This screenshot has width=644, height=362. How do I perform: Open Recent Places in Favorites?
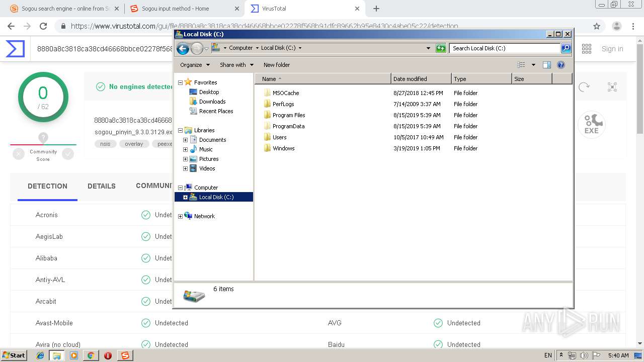click(x=216, y=111)
